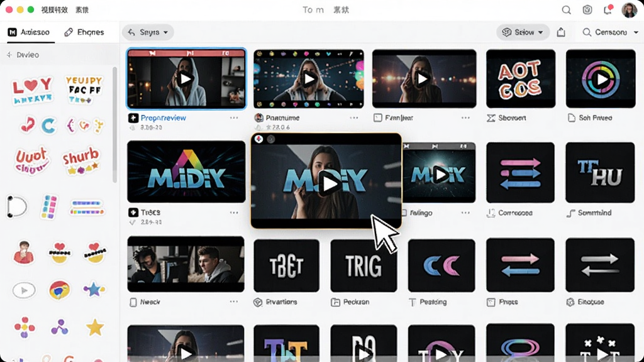
Task: Click the Shoroert label
Action: (512, 118)
